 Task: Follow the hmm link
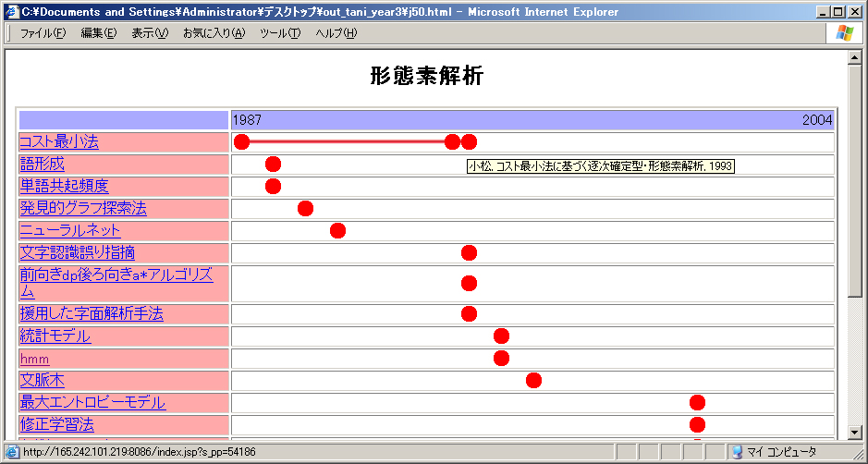(x=35, y=359)
